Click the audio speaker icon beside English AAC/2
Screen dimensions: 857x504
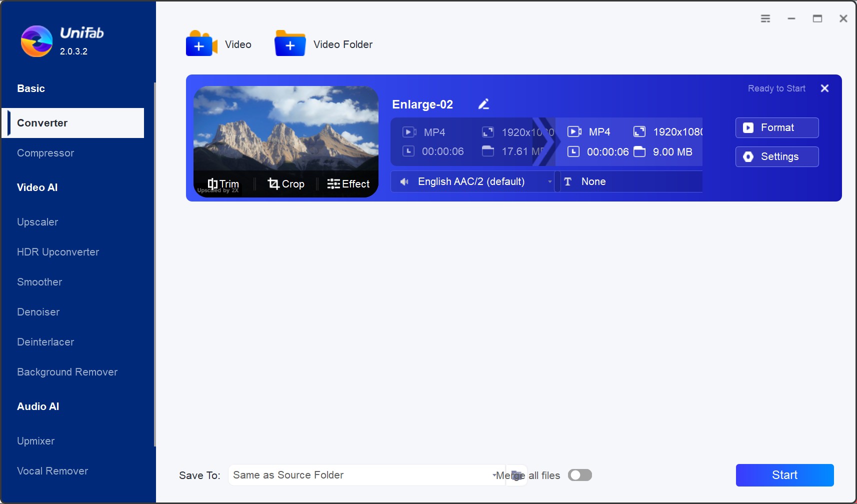pyautogui.click(x=404, y=181)
